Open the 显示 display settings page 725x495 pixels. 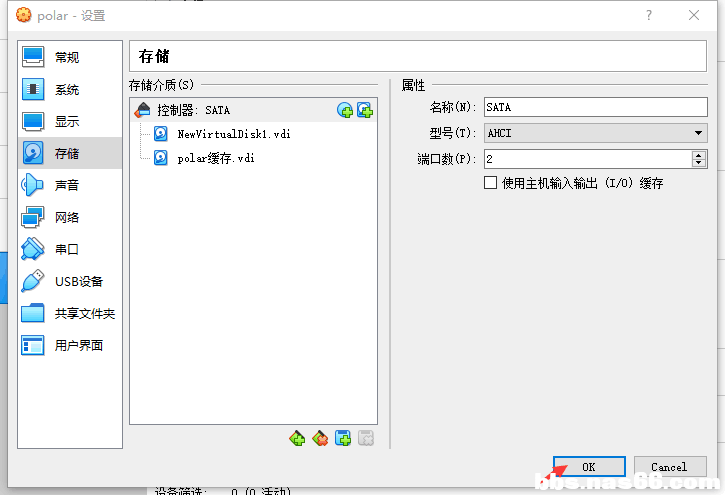tap(70, 122)
